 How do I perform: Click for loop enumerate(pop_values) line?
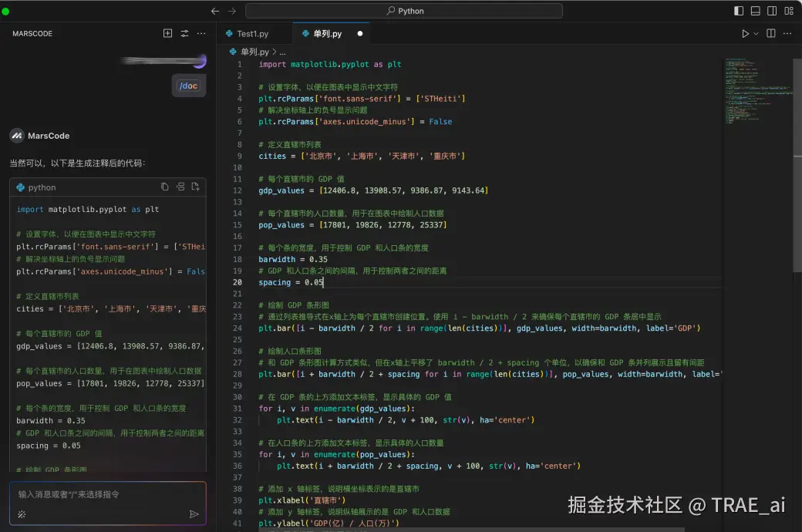click(x=336, y=454)
